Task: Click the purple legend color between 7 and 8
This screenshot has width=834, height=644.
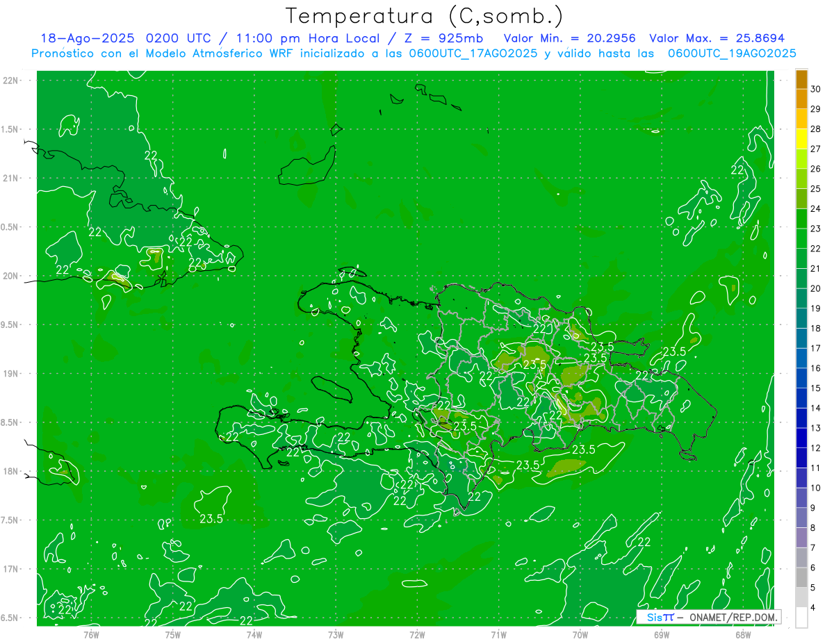Action: (801, 537)
